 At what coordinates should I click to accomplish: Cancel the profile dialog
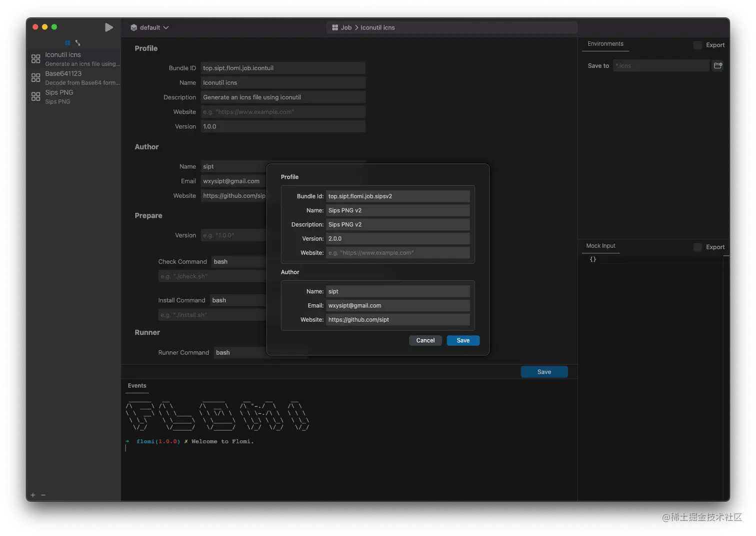tap(425, 341)
